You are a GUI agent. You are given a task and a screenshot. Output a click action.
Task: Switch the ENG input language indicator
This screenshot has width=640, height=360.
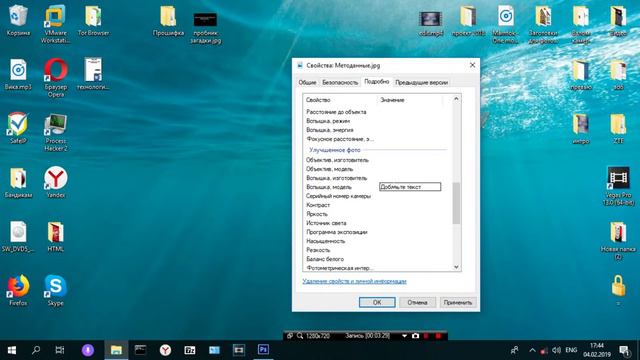pyautogui.click(x=571, y=350)
